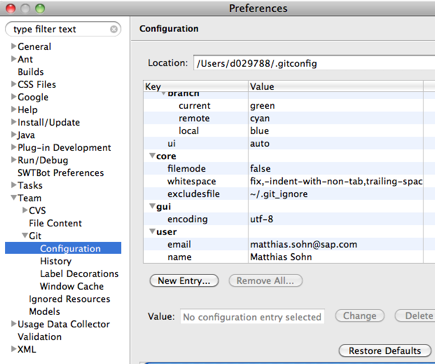Click the Change button
435x364 pixels.
[x=360, y=316]
